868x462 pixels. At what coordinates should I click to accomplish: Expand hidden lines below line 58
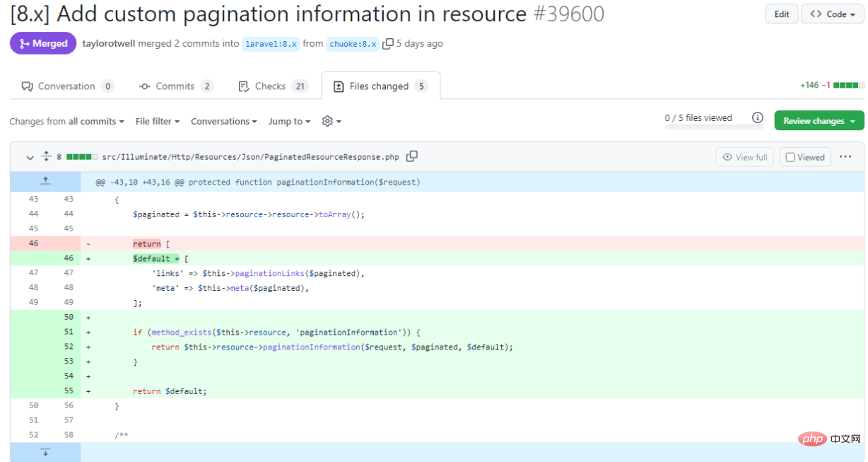coord(45,451)
